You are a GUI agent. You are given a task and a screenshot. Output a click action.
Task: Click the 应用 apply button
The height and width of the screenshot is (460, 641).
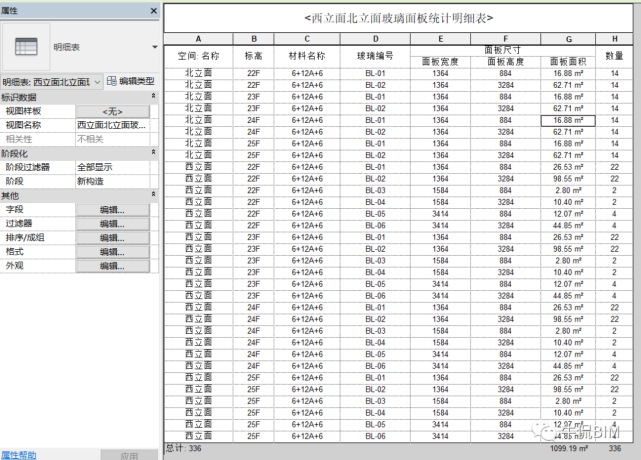(129, 455)
